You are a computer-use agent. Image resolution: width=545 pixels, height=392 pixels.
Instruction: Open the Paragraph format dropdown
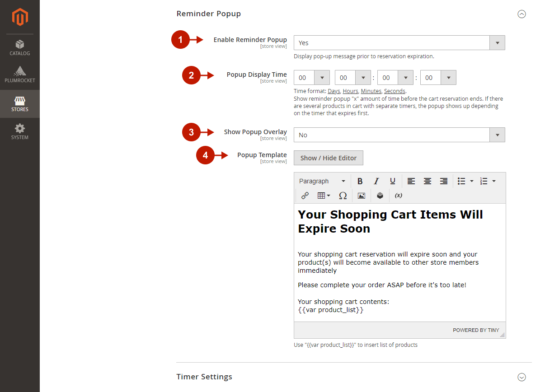click(x=322, y=181)
